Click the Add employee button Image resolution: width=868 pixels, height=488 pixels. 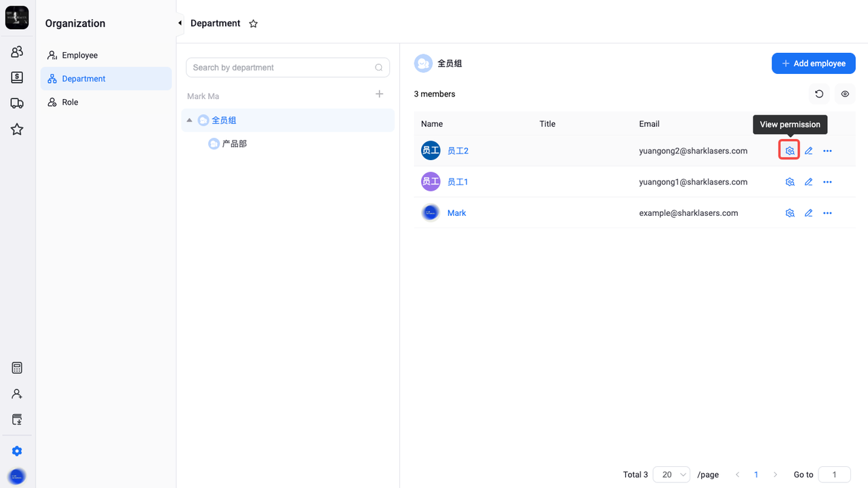coord(813,63)
